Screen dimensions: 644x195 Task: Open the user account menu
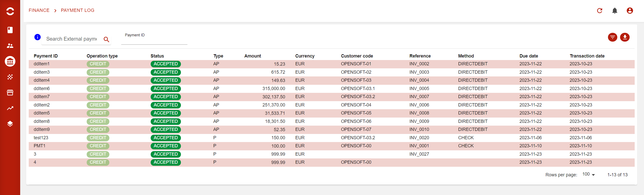(x=630, y=11)
